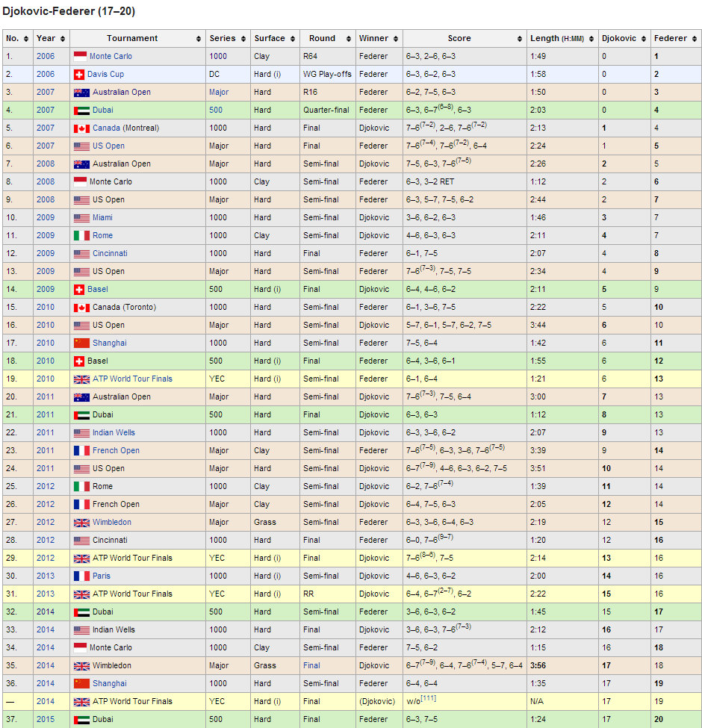Follow the Paris tournament link
Image resolution: width=702 pixels, height=728 pixels.
102,576
